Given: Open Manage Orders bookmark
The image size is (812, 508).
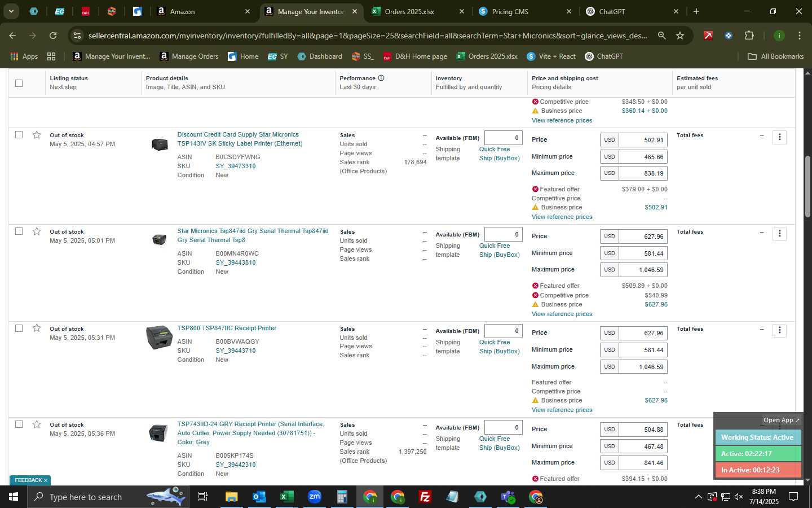Looking at the screenshot, I should tap(189, 56).
